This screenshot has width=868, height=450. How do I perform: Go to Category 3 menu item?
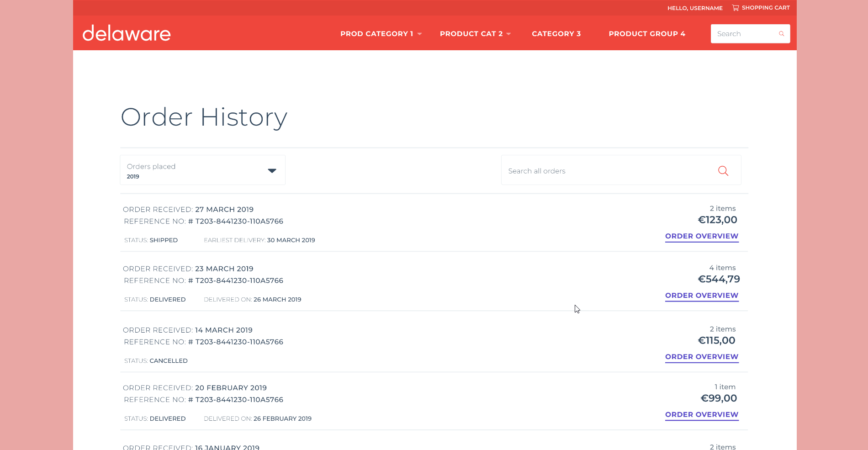point(556,34)
